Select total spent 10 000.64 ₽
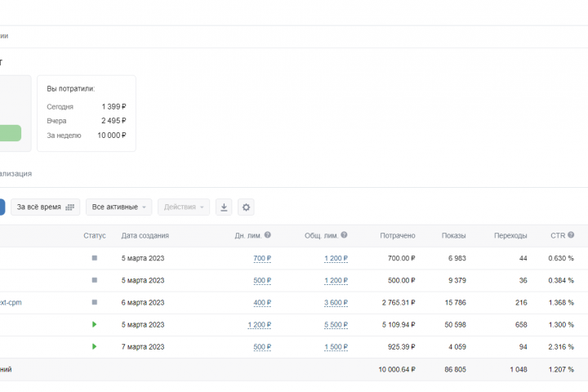This screenshot has width=588, height=392. pos(397,369)
